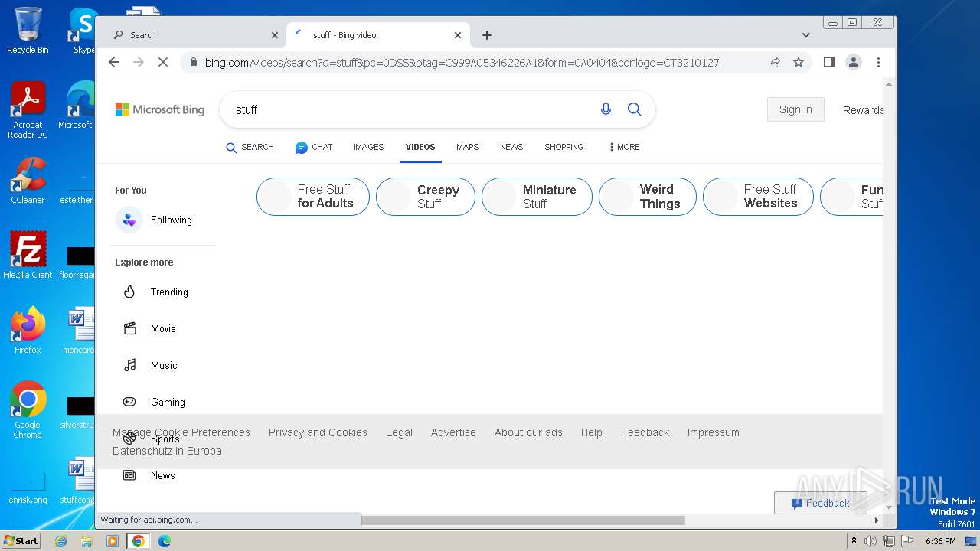Screen dimensions: 980x551
Task: Open the Chrome profile avatar
Action: pos(854,62)
